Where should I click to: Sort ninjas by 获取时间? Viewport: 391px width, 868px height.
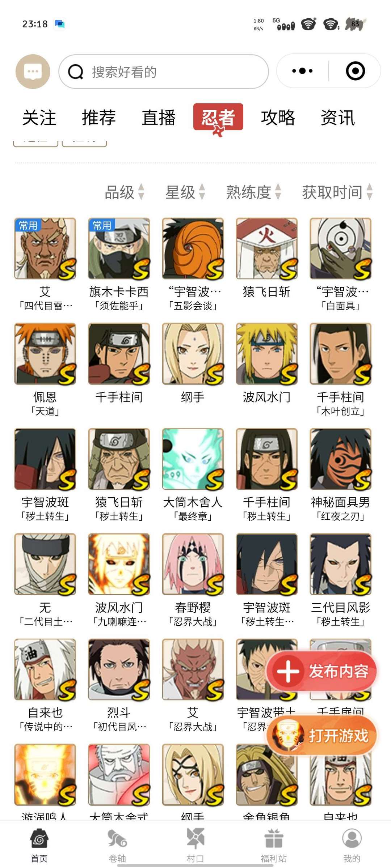click(x=337, y=192)
